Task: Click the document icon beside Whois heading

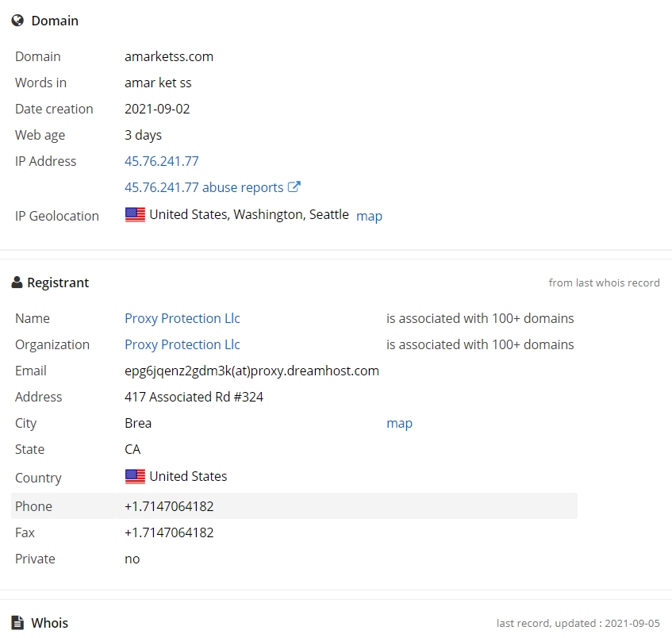Action: [17, 623]
